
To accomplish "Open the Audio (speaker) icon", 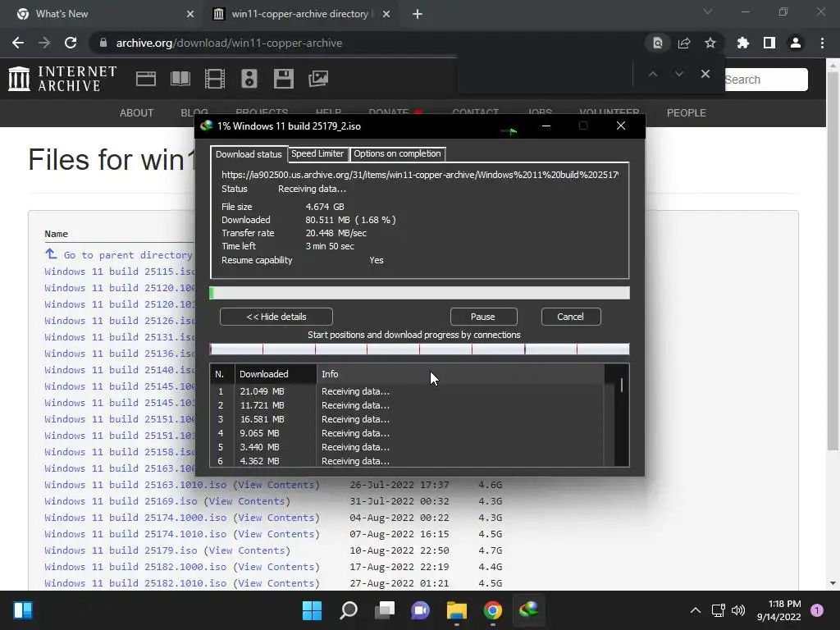I will [x=249, y=79].
